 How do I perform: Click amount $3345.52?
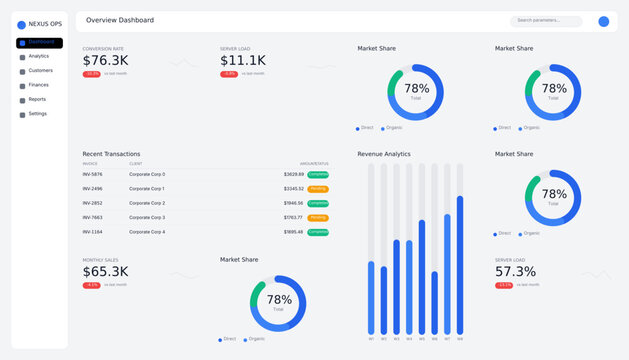tap(294, 189)
